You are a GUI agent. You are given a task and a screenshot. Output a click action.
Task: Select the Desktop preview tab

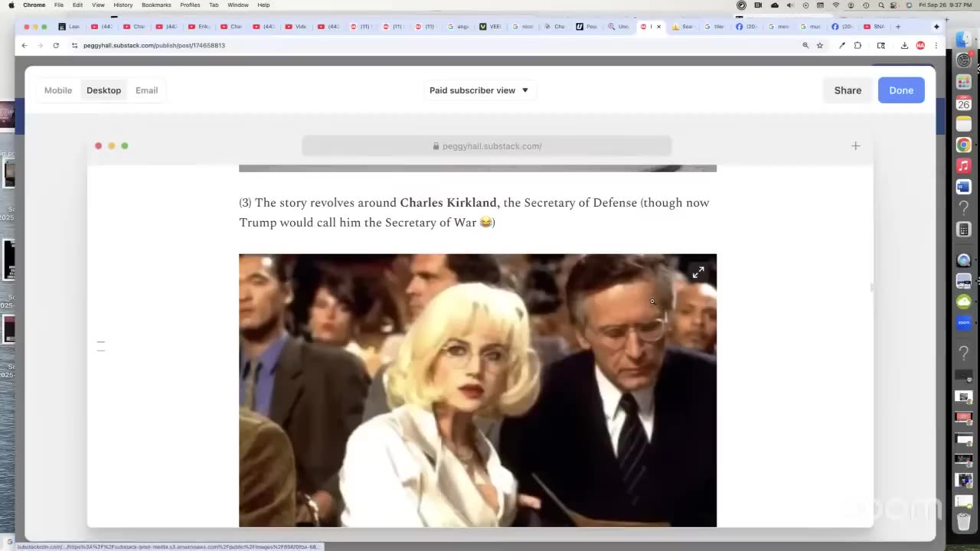[103, 90]
